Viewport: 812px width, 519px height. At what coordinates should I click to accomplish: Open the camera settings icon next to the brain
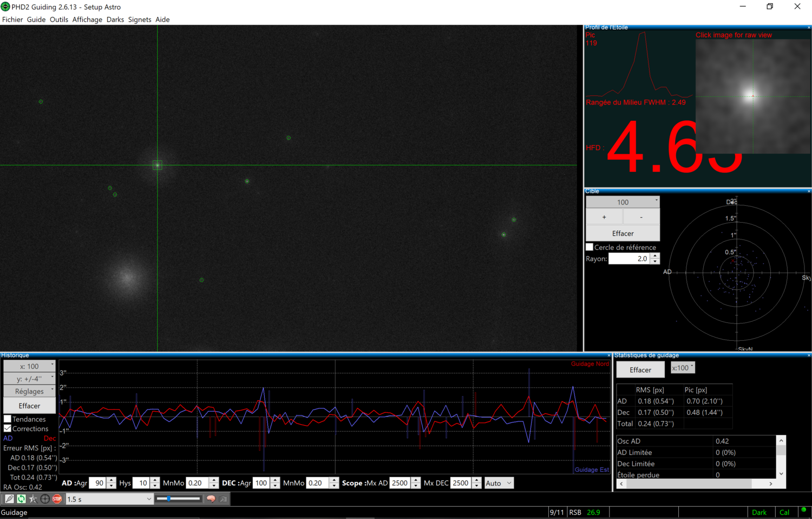223,499
